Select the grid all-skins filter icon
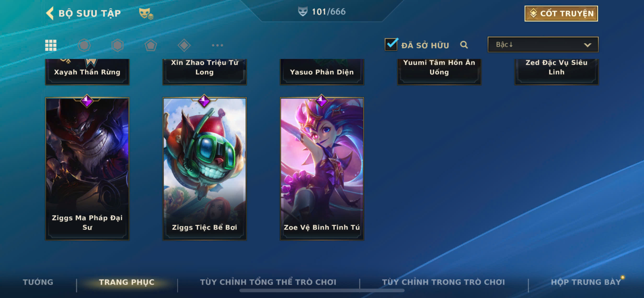 51,45
